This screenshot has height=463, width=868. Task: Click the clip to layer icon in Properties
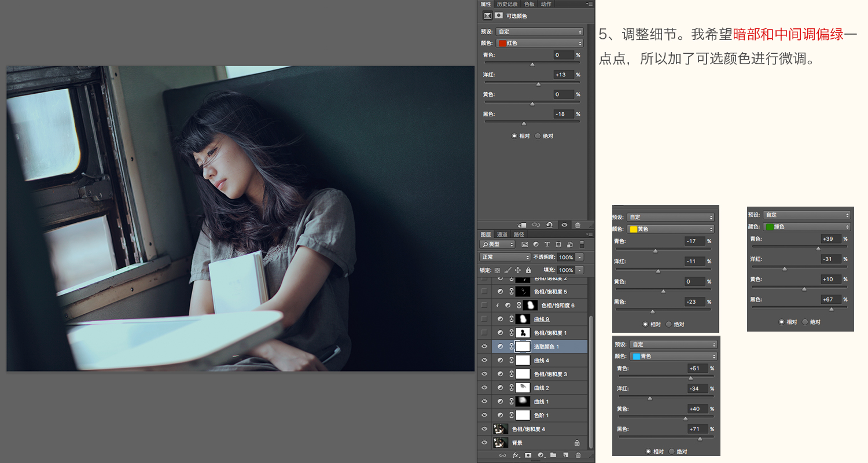pos(523,225)
